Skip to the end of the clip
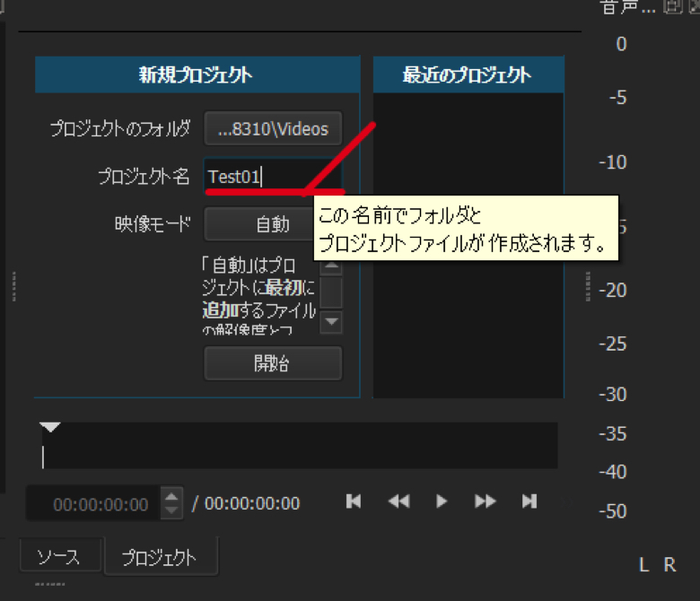 (x=529, y=501)
